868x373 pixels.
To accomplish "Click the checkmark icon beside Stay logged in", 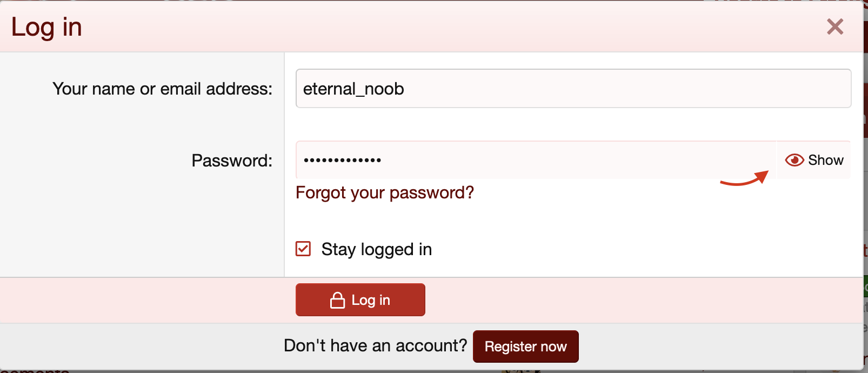I will coord(303,249).
